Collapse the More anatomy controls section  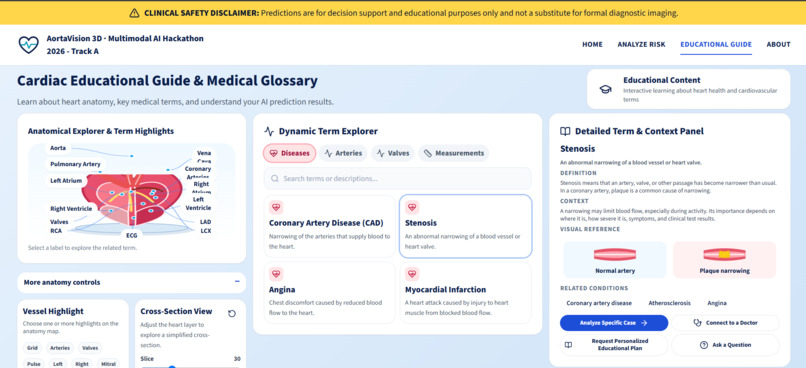pyautogui.click(x=131, y=282)
